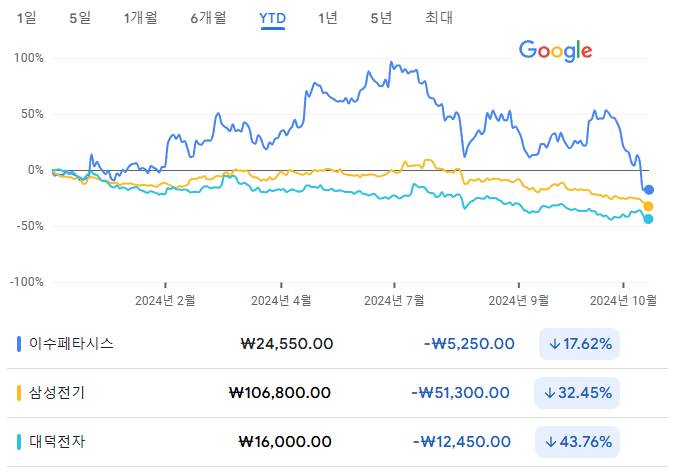The height and width of the screenshot is (475, 680).
Task: Click the blue swatch beside 이수페타시스
Action: (19, 344)
